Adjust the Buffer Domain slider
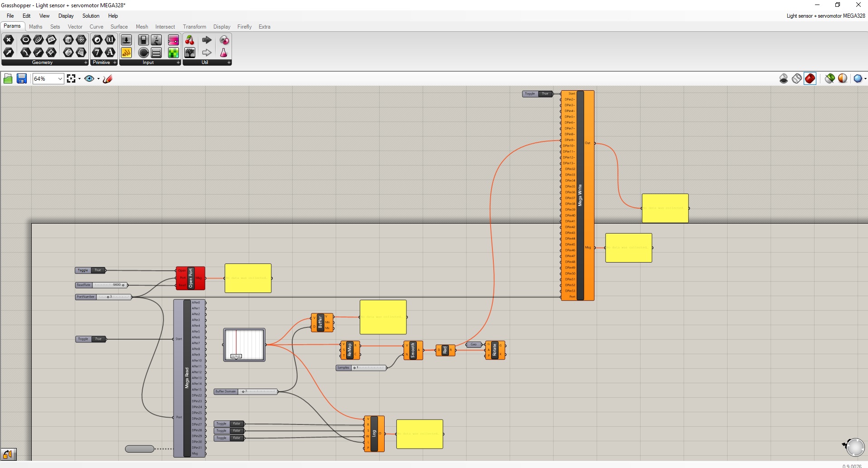This screenshot has width=868, height=468. (246, 391)
